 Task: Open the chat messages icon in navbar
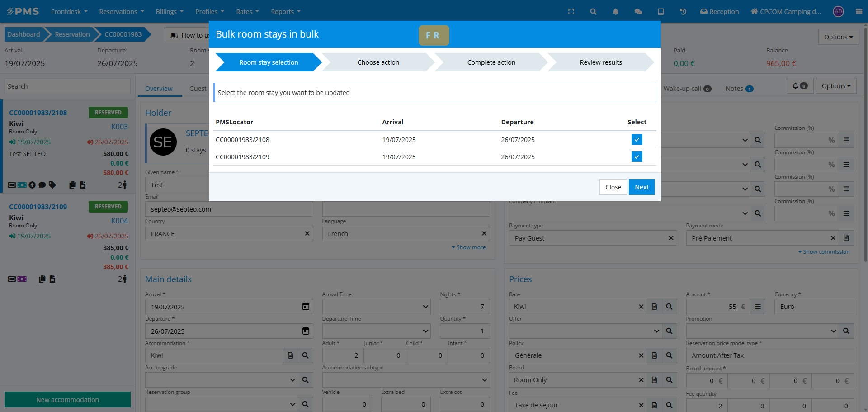638,12
